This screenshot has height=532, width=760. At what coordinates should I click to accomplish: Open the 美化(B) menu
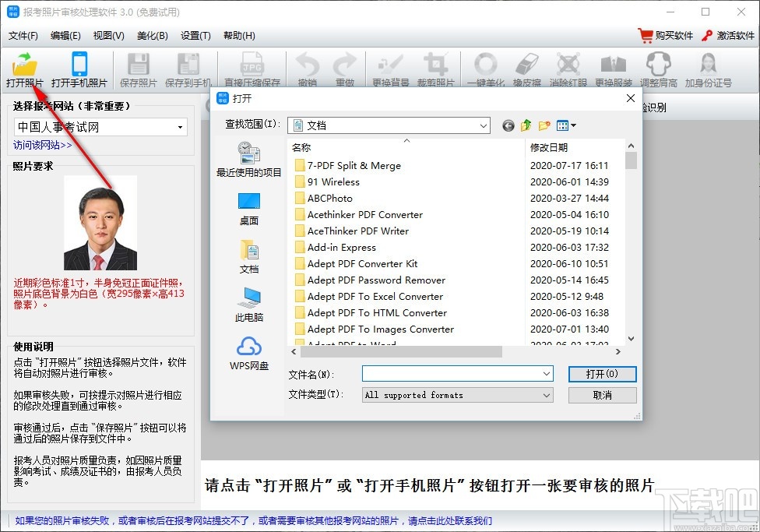pos(152,36)
